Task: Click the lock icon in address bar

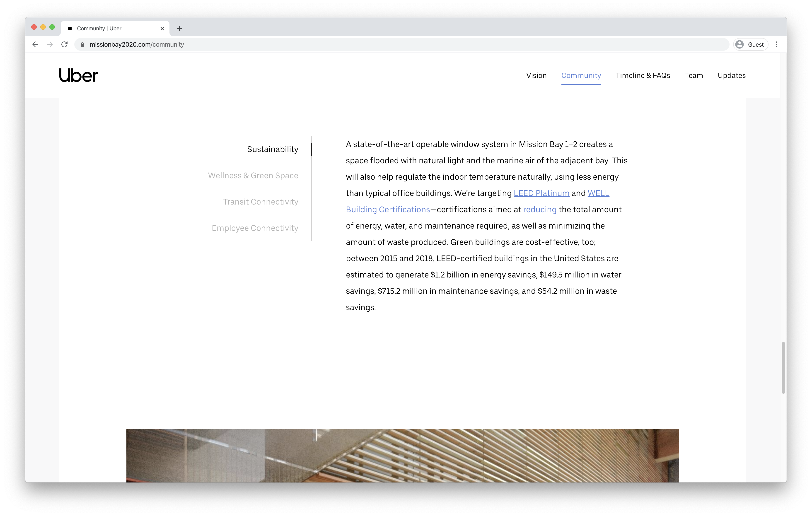Action: (x=82, y=44)
